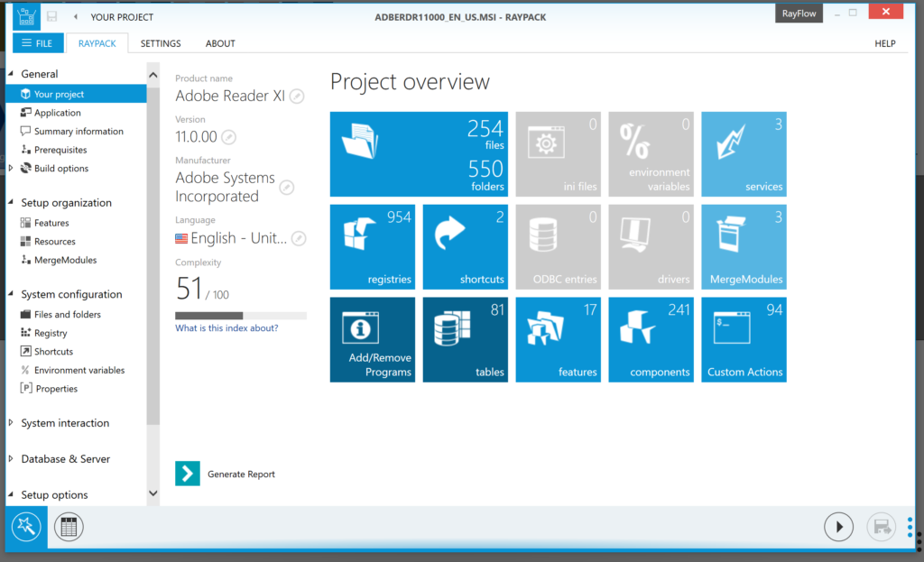Click the Generate Report arrow icon

pos(188,474)
